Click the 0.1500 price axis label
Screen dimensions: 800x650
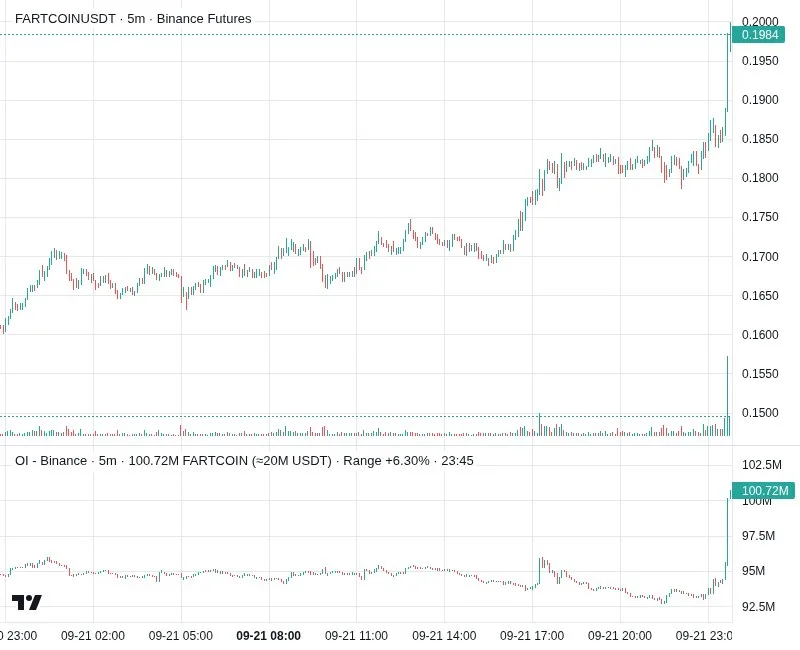[x=760, y=413]
